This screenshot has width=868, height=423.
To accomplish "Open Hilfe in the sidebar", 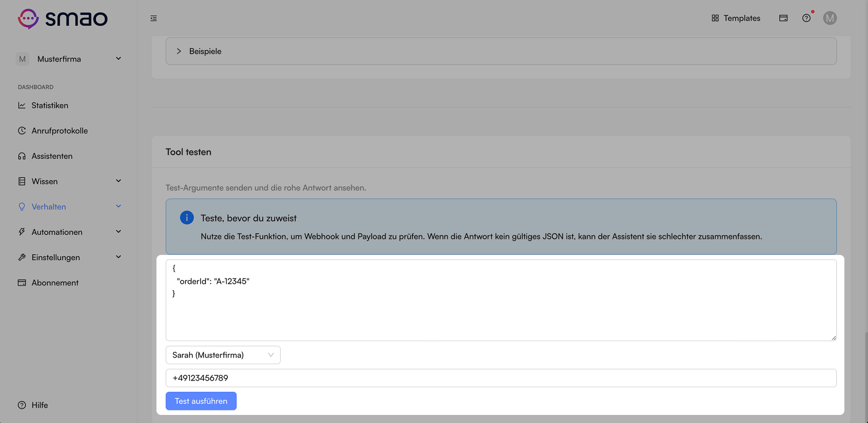I will (40, 405).
